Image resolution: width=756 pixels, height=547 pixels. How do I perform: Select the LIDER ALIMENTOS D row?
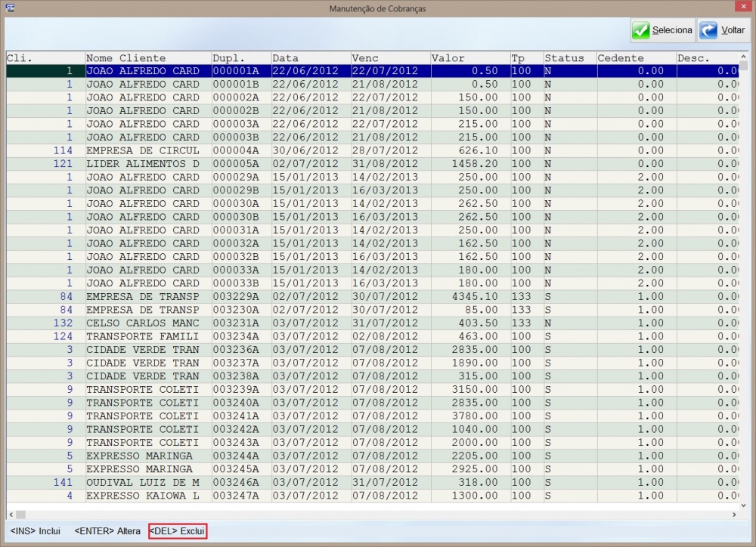(142, 164)
